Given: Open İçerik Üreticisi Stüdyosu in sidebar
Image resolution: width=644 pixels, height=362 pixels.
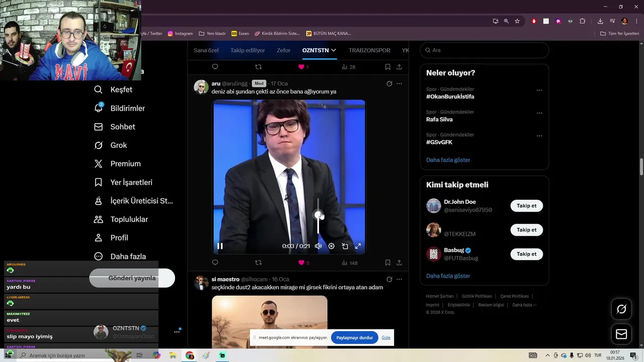Looking at the screenshot, I should tap(133, 201).
